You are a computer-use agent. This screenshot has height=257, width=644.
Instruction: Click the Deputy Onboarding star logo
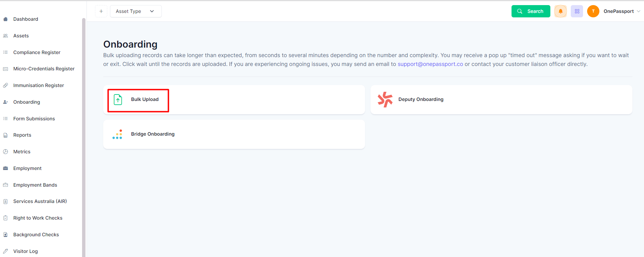pyautogui.click(x=385, y=100)
